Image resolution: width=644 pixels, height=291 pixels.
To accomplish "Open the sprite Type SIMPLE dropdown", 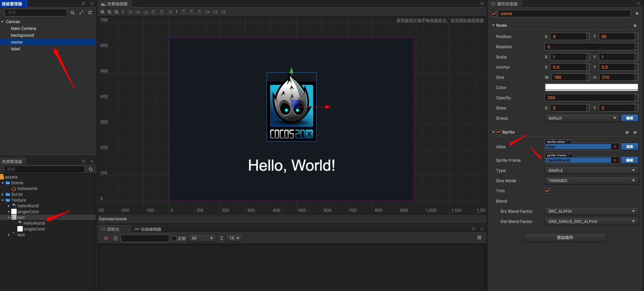I will click(591, 170).
